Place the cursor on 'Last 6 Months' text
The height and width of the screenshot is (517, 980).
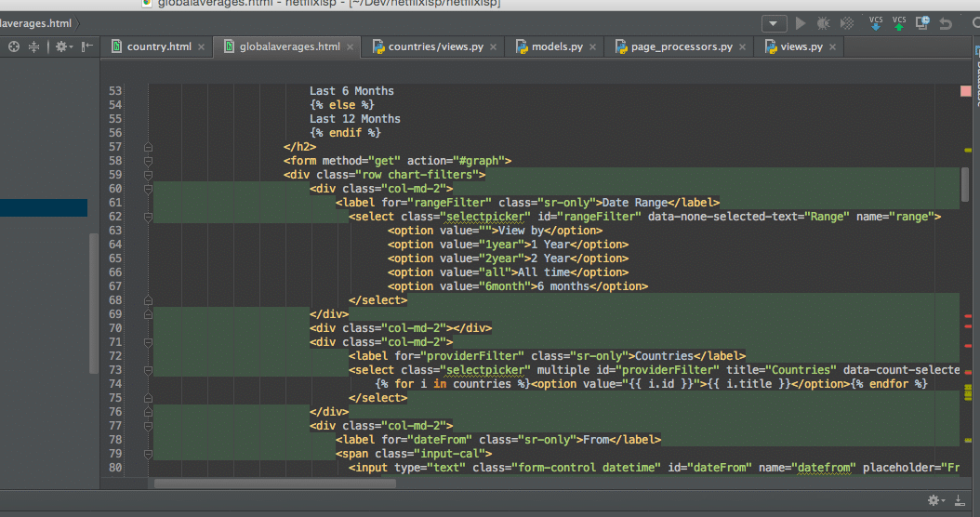tap(351, 91)
